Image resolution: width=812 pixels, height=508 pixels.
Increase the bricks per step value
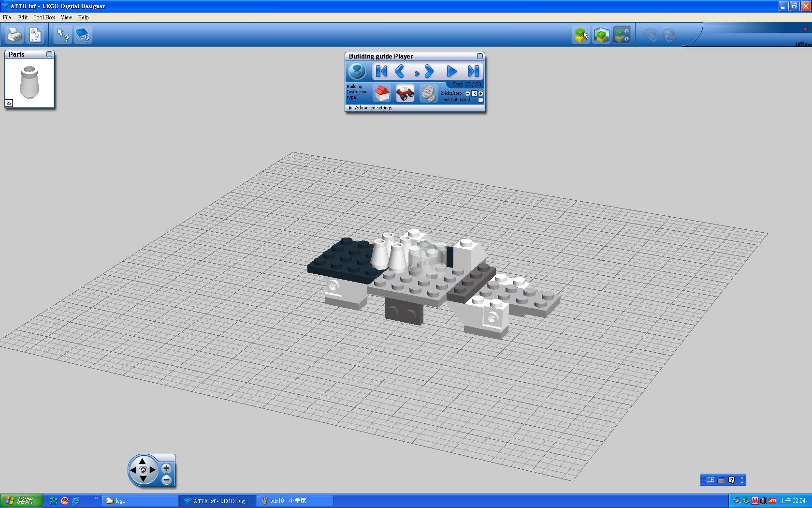(x=480, y=93)
